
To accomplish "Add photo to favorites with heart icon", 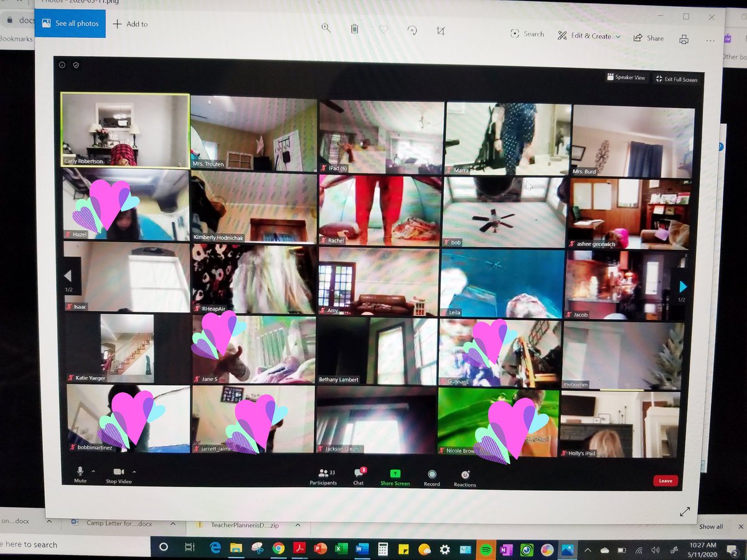I will [383, 29].
